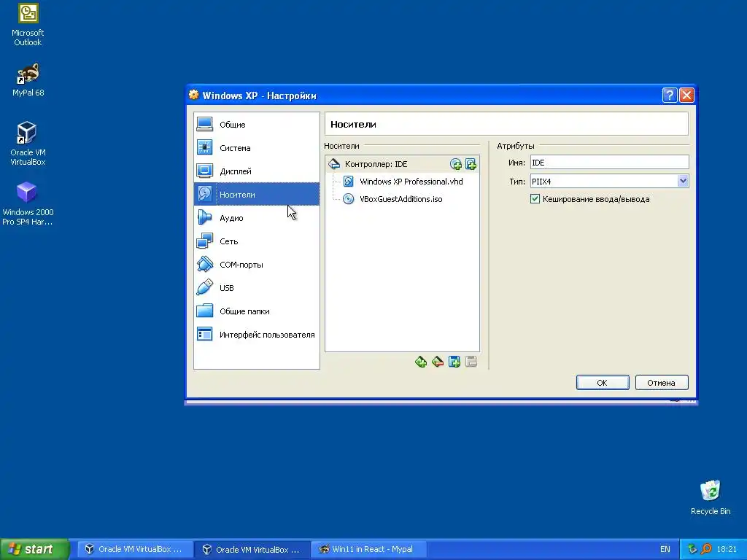
Task: Open help with the question mark button
Action: pyautogui.click(x=670, y=96)
